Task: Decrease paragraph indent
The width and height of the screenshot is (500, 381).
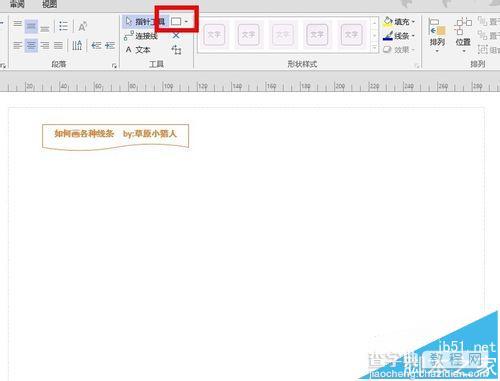Action: click(96, 45)
